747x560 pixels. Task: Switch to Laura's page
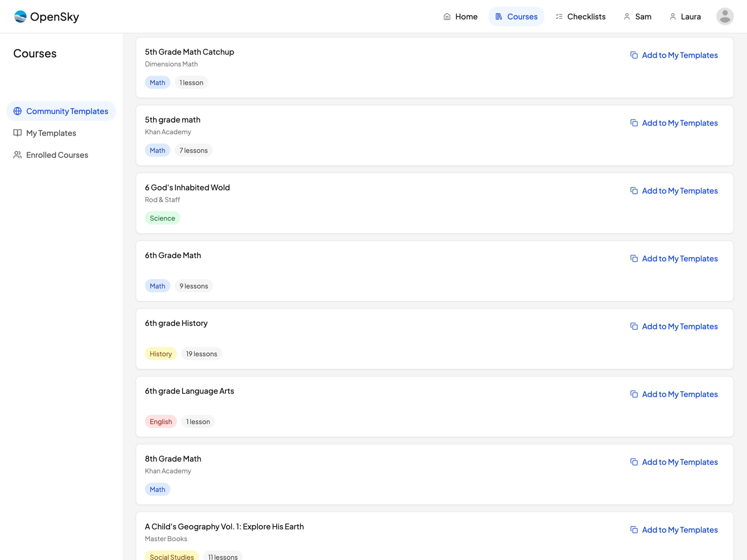point(685,17)
